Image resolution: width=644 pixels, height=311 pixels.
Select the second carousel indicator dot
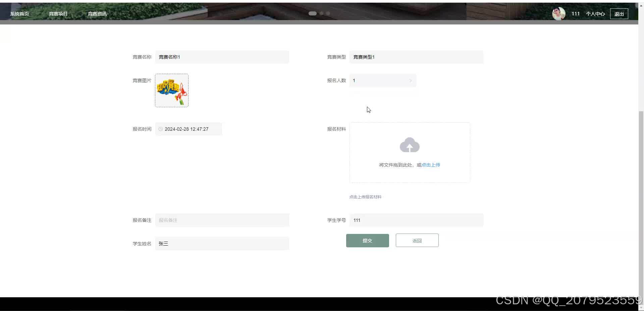tap(322, 13)
